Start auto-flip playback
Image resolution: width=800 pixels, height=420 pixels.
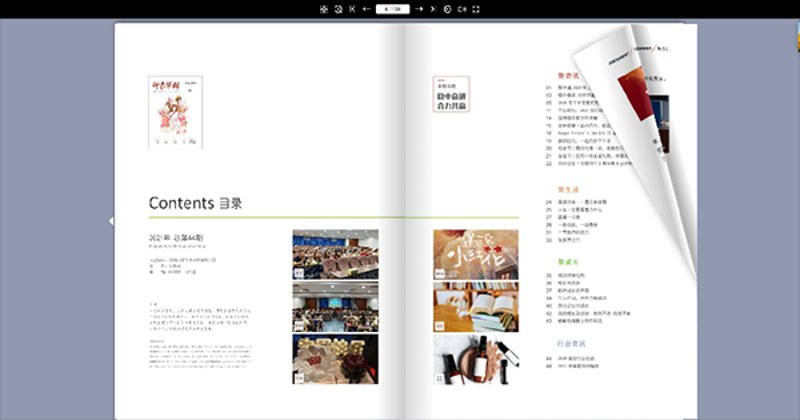tap(447, 9)
